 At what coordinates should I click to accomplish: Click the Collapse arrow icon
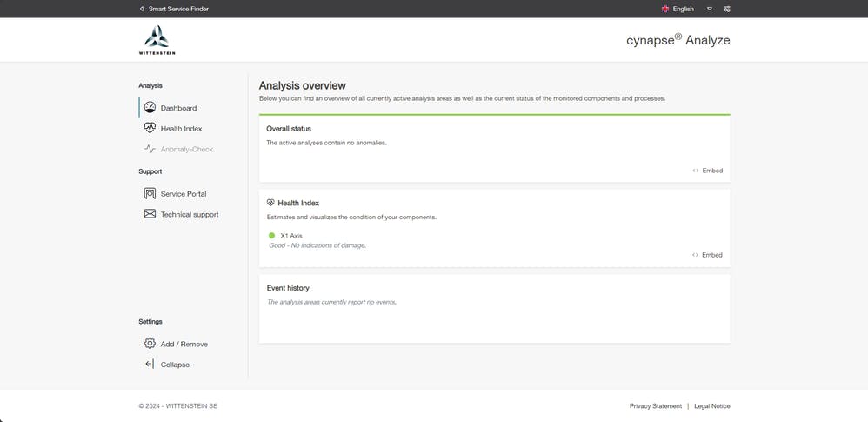(150, 364)
